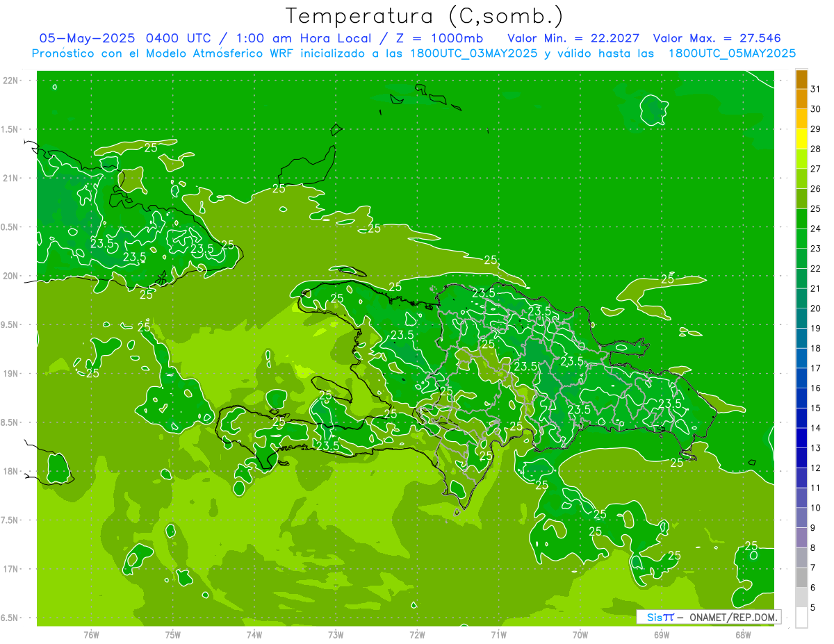The height and width of the screenshot is (644, 834).
Task: Click the legend swatch between 12 and 13
Action: 801,458
